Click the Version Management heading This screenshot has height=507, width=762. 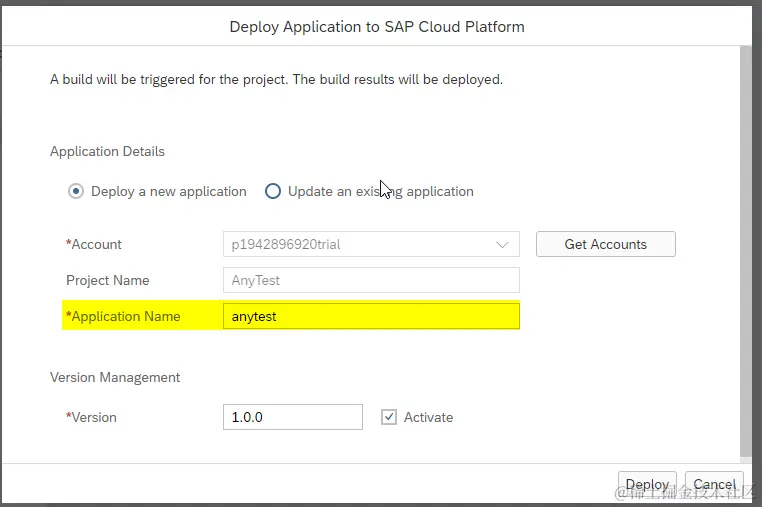click(x=115, y=378)
